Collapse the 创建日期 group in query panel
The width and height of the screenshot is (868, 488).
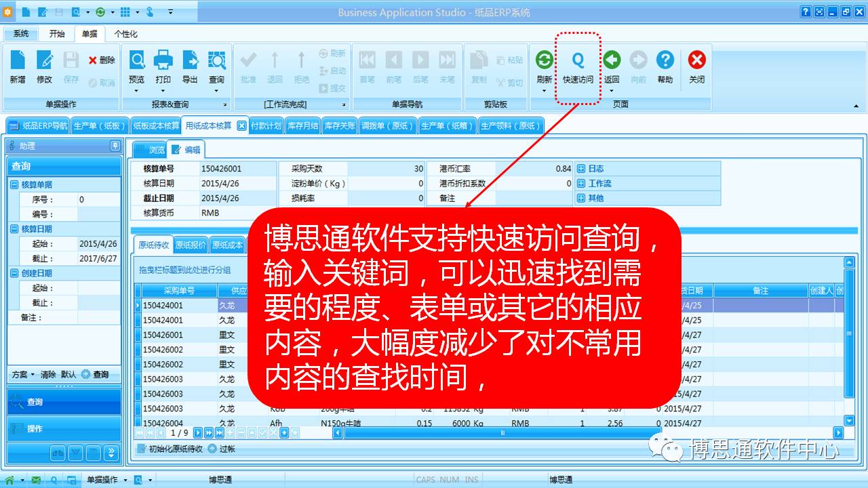point(14,273)
